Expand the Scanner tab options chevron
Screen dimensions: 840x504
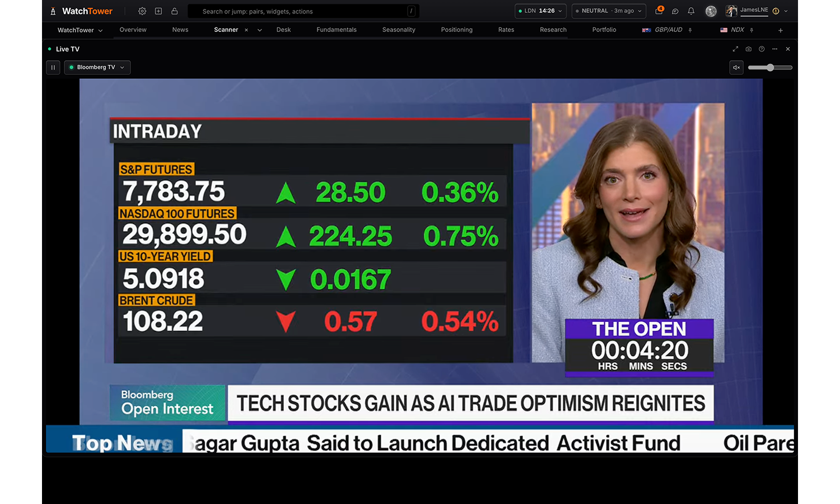pos(260,30)
